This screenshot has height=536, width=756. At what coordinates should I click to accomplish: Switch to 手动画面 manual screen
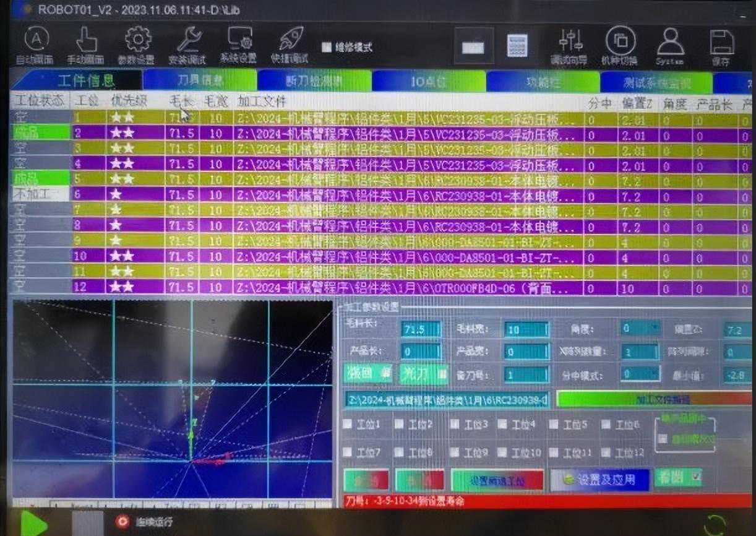[x=85, y=44]
